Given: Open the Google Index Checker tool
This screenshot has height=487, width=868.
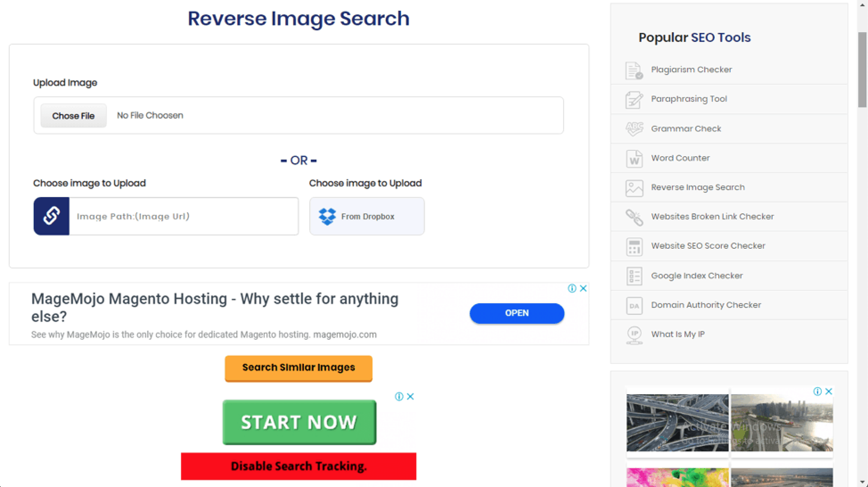Looking at the screenshot, I should coord(697,276).
